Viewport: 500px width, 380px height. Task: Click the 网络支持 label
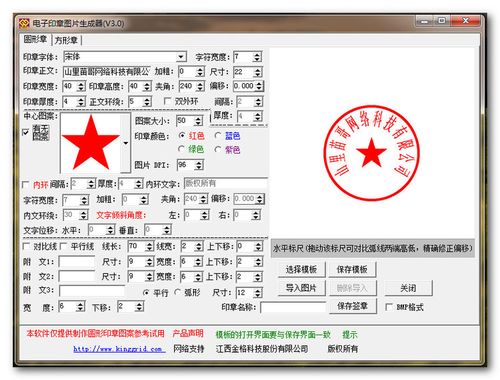click(x=189, y=349)
